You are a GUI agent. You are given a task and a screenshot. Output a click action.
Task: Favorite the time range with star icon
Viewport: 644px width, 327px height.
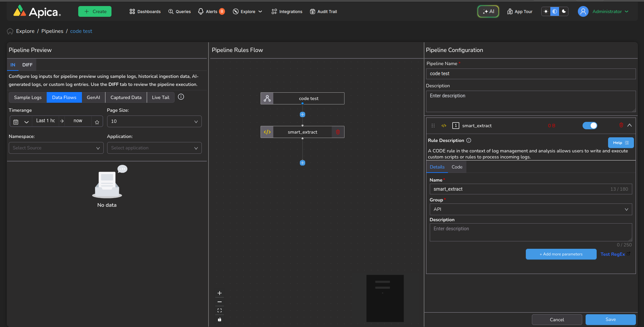click(x=97, y=122)
